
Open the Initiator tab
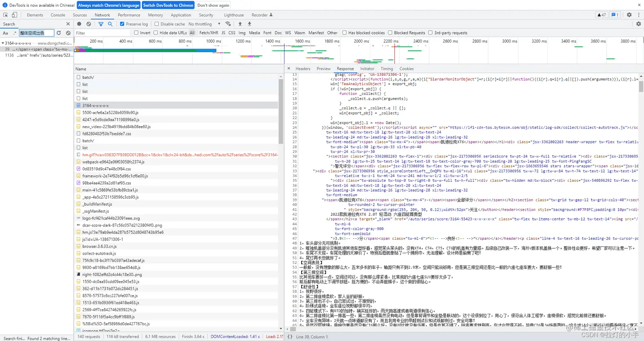click(x=367, y=69)
